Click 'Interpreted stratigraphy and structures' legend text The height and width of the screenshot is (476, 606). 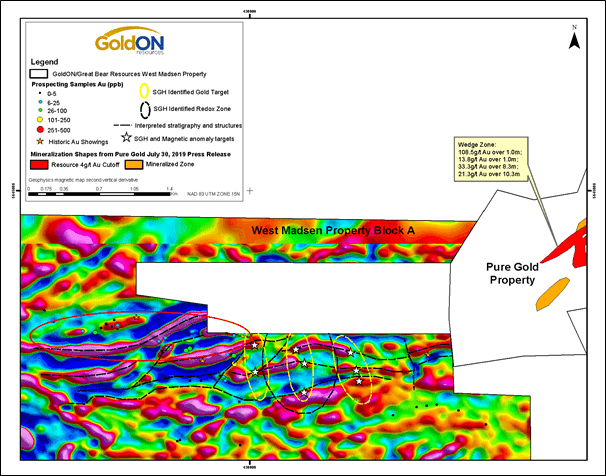pyautogui.click(x=188, y=126)
